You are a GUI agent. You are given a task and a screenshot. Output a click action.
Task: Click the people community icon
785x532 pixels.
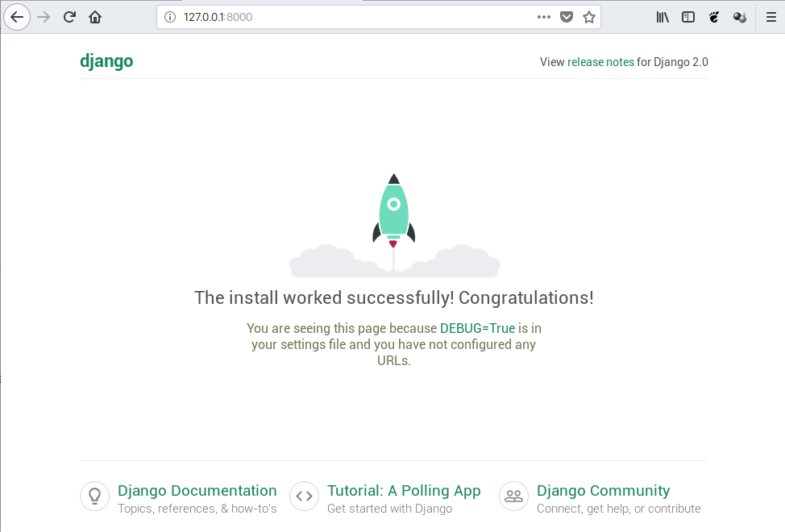click(x=513, y=496)
